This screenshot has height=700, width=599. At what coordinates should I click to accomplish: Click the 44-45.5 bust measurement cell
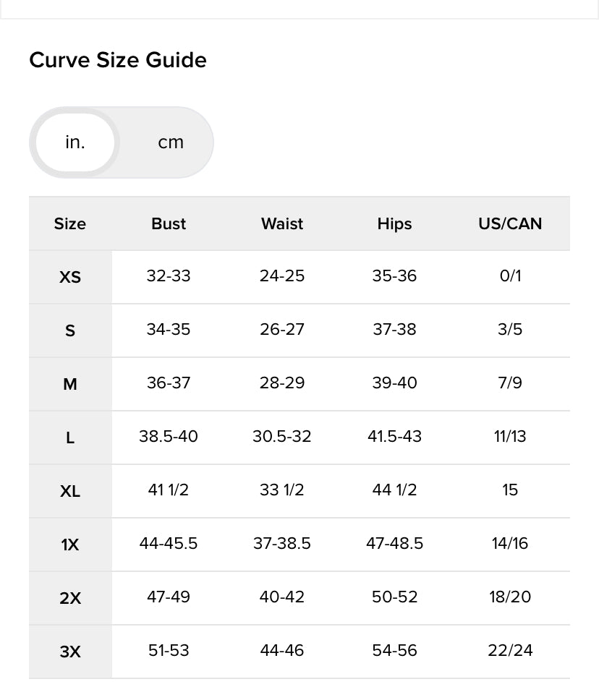[169, 543]
